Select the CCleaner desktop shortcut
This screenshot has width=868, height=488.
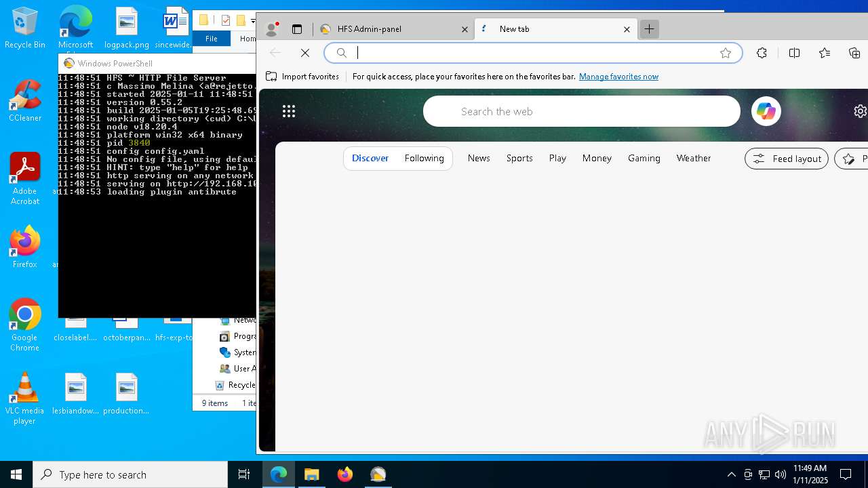[x=25, y=101]
